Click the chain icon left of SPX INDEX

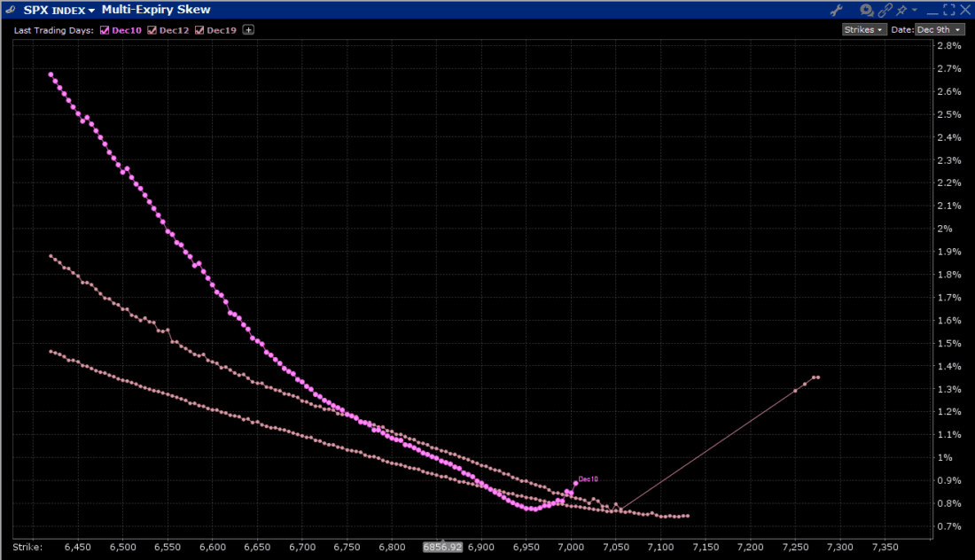coord(11,9)
